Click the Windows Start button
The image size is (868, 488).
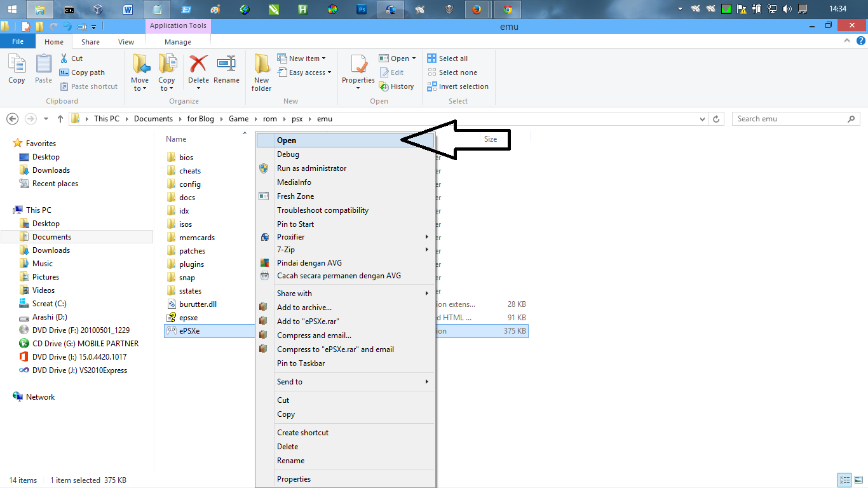[x=12, y=10]
